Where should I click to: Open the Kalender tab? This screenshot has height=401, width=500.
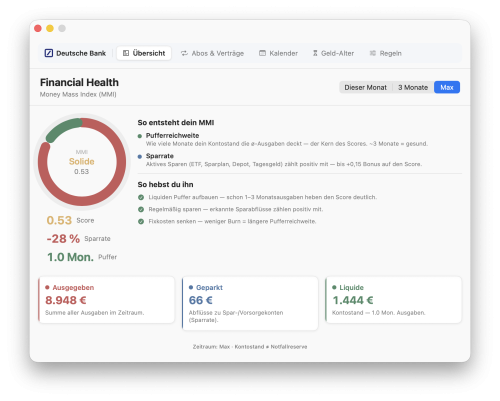pos(278,53)
